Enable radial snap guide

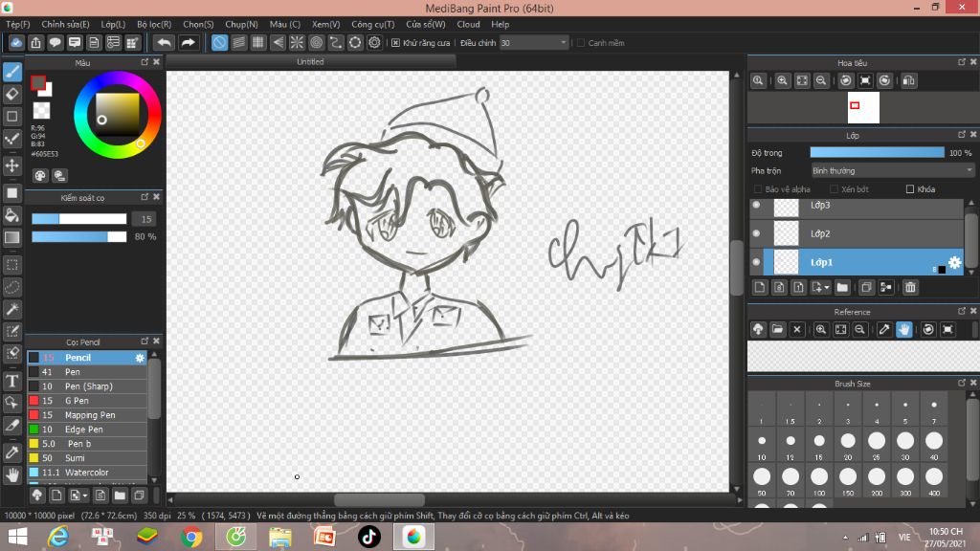(297, 42)
